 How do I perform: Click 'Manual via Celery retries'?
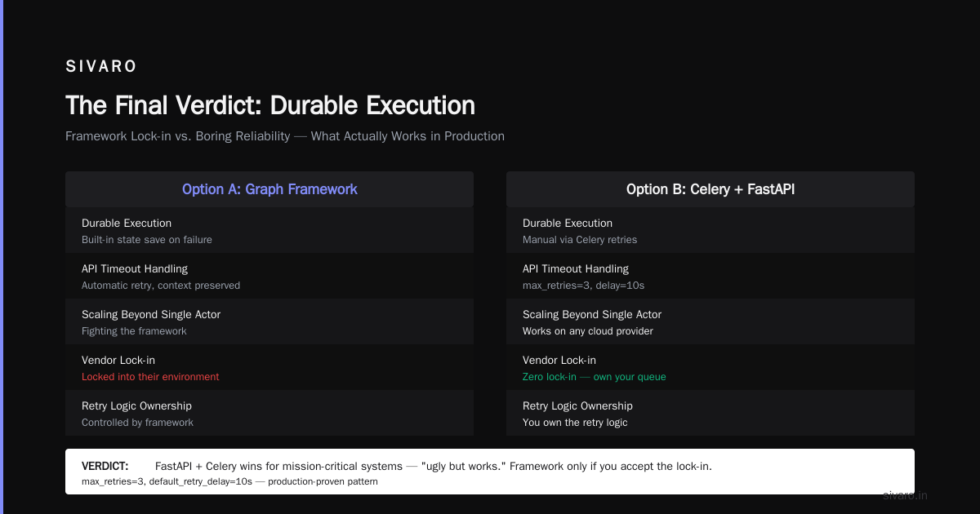[x=580, y=240]
